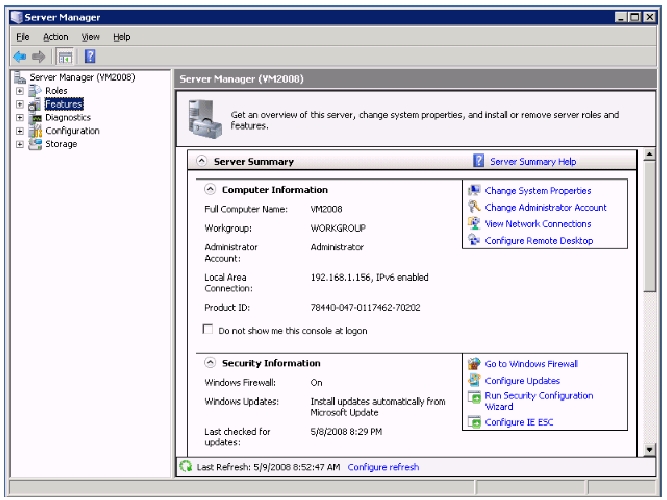Image resolution: width=667 pixels, height=500 pixels.
Task: Open the Action menu
Action: [56, 37]
